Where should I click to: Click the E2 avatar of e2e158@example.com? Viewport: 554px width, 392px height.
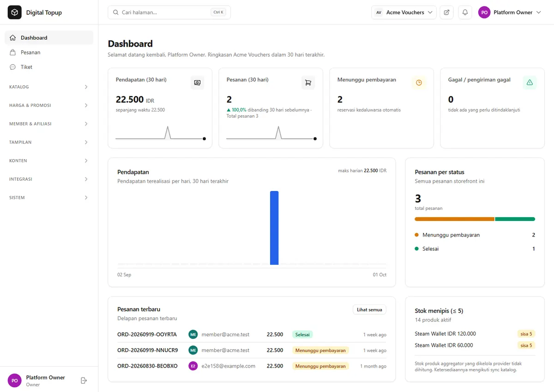(x=193, y=366)
